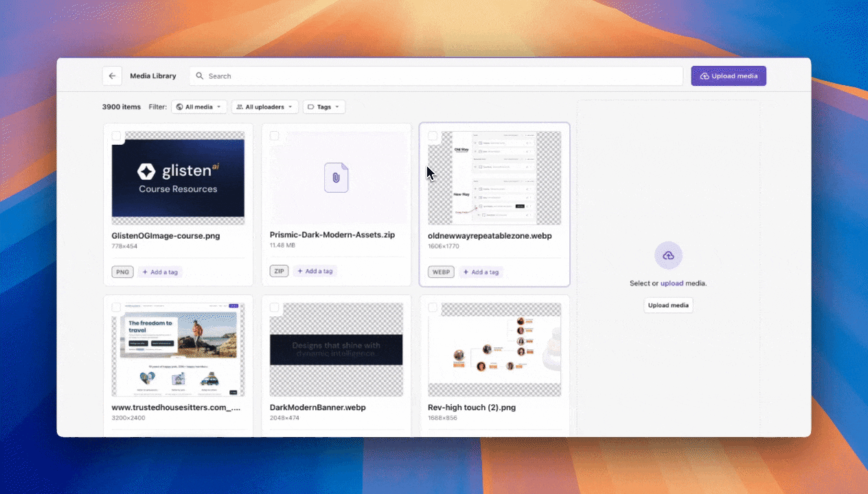Click the PNG tag pill under GlistenOGImage-course.png

click(122, 272)
